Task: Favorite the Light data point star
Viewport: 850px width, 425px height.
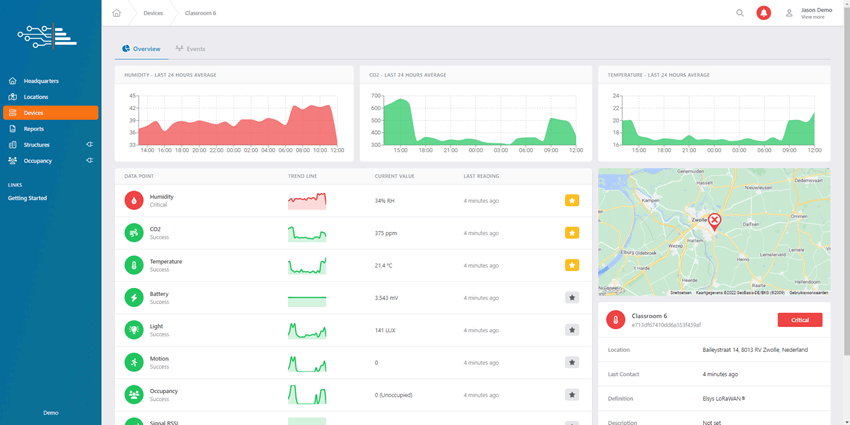Action: coord(572,330)
